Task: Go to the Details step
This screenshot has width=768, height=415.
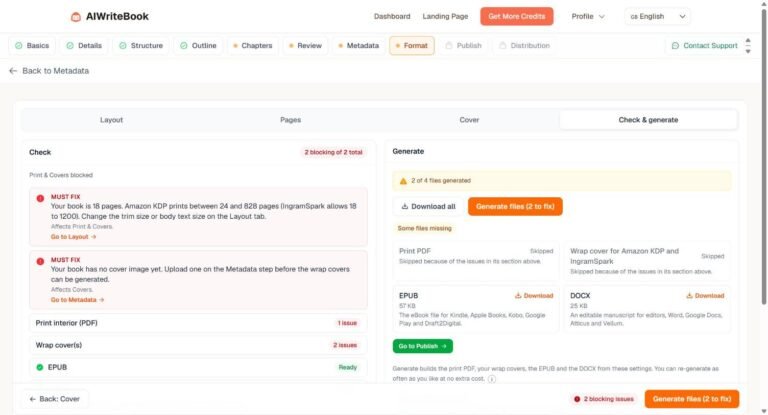Action: click(84, 46)
